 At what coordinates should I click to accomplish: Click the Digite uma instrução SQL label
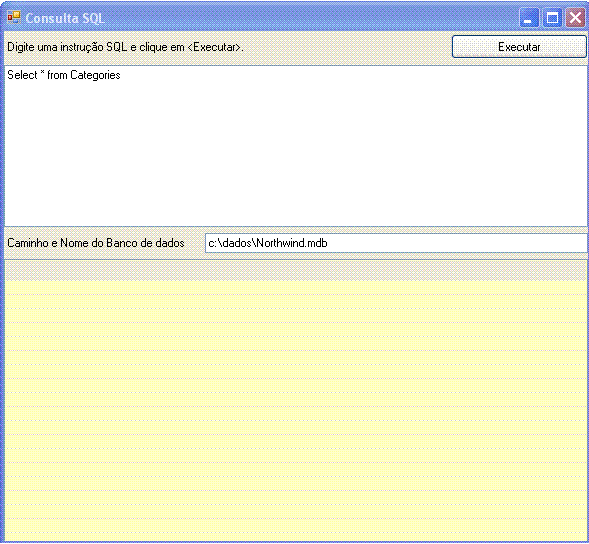125,47
